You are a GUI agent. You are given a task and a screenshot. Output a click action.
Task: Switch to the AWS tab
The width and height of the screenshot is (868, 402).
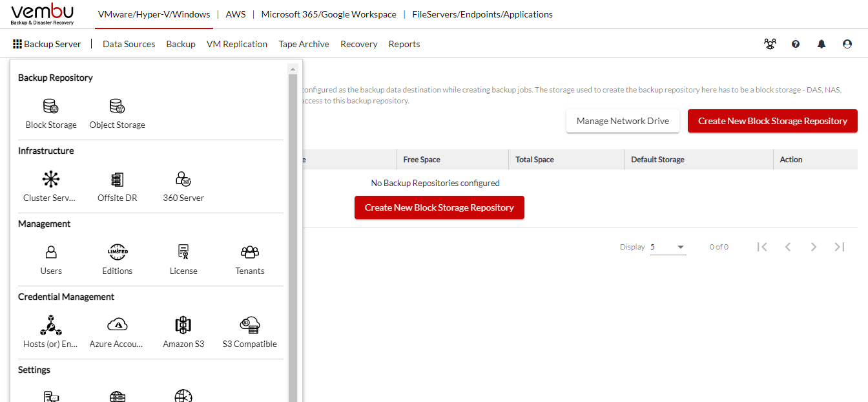(x=236, y=14)
